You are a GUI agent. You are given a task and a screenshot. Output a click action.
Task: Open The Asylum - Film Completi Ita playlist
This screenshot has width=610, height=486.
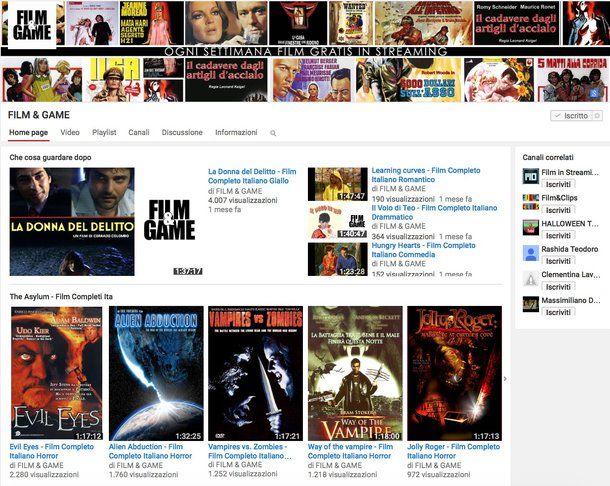coord(61,297)
